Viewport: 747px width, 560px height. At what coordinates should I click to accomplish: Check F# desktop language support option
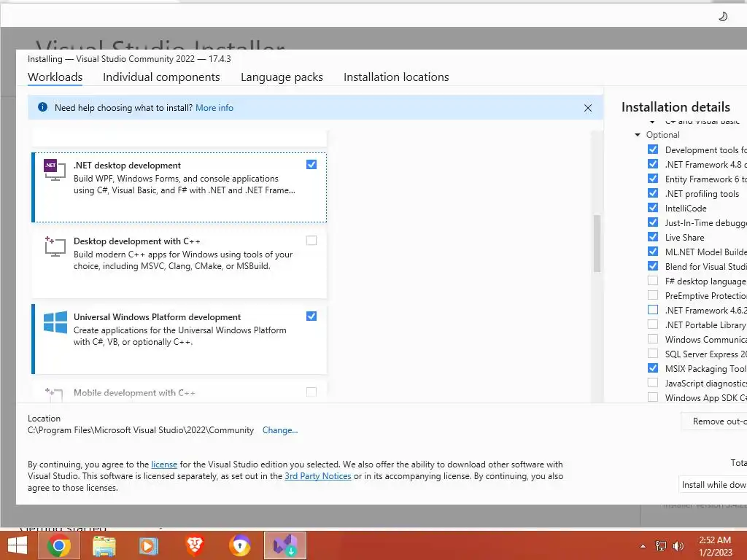[x=653, y=281]
